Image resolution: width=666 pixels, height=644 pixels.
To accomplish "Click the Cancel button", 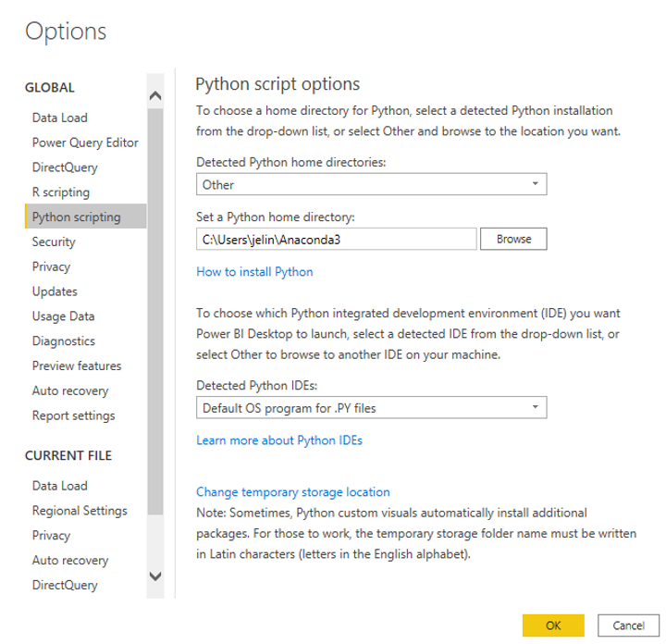I will 628,625.
